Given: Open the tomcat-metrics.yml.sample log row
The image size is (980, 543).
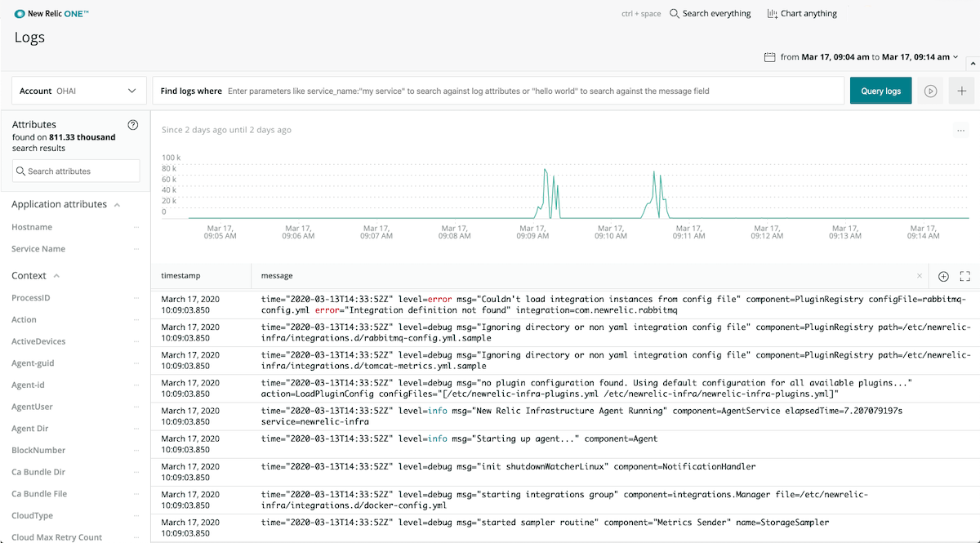Looking at the screenshot, I should (565, 361).
